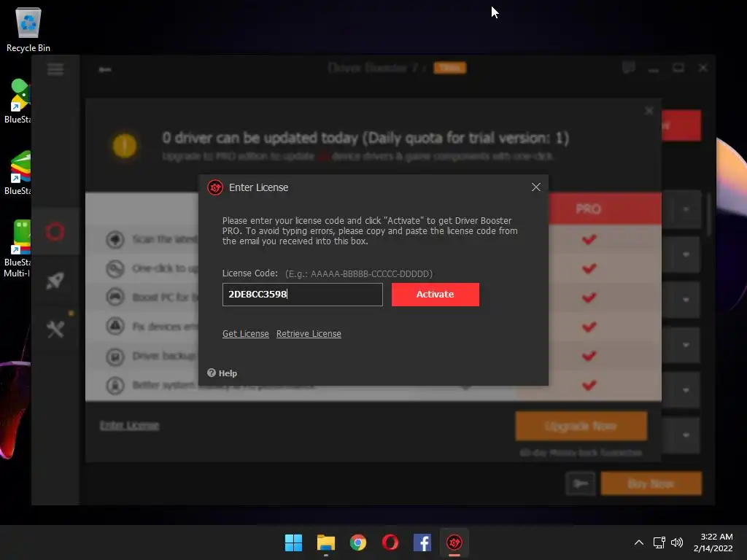Click the orange Upgrade Now button
The image size is (747, 560).
click(581, 426)
